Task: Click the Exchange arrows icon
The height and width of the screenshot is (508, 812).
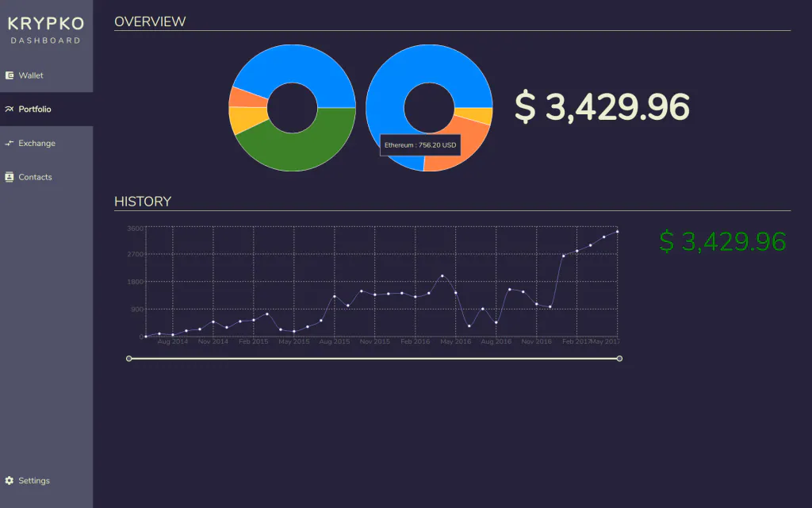Action: click(x=10, y=144)
